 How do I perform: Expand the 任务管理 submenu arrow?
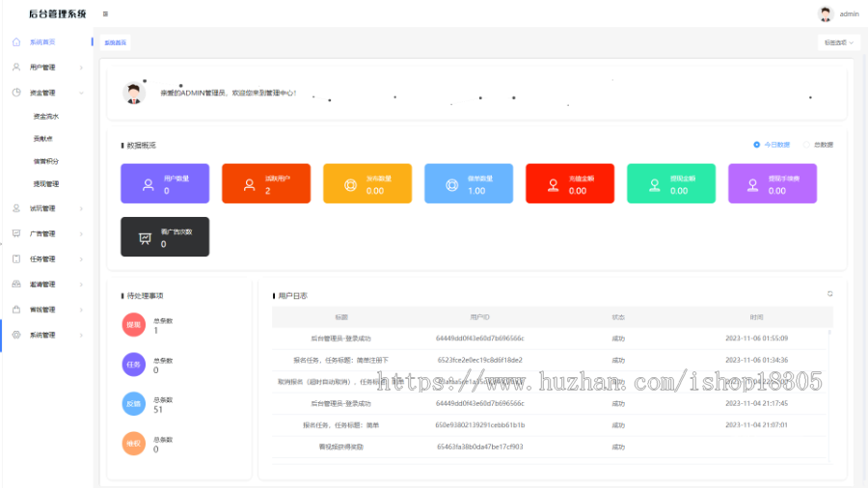81,259
